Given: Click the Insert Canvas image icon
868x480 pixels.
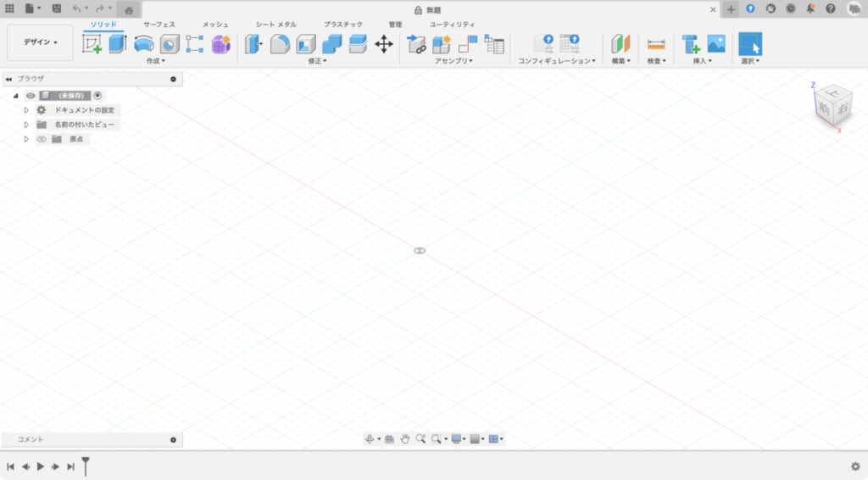Looking at the screenshot, I should click(715, 44).
